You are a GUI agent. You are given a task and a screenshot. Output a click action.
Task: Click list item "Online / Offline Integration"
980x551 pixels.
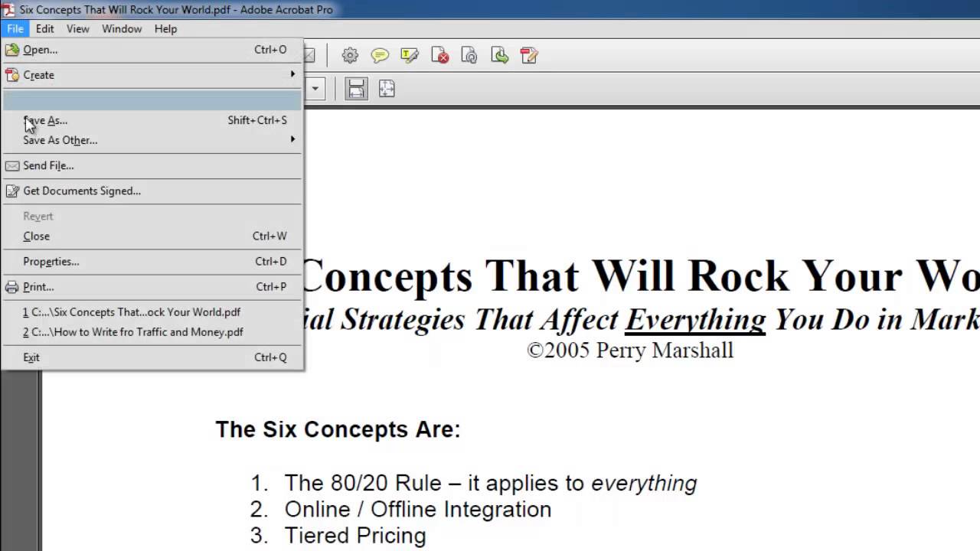tap(417, 509)
